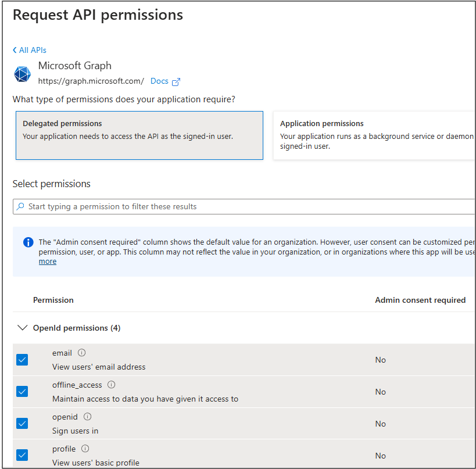Viewport: 476px width, 469px height.
Task: Click the OpenId permissions (4) label
Action: 77,328
